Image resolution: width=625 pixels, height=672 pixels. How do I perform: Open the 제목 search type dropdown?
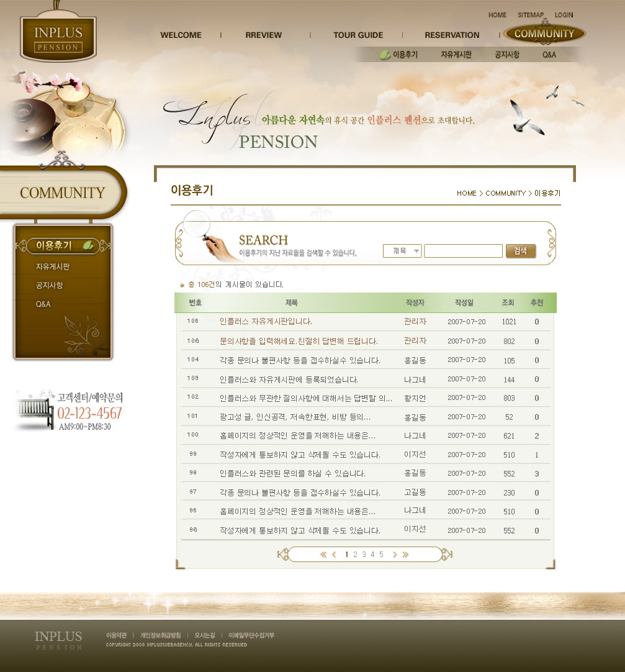click(402, 251)
